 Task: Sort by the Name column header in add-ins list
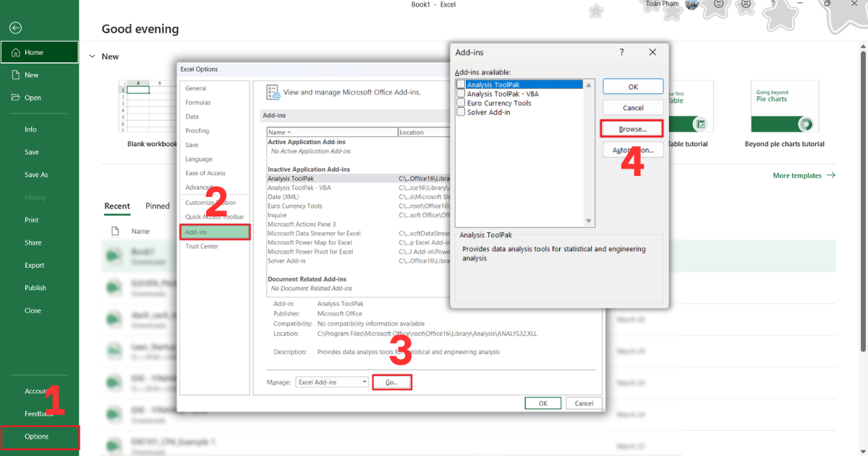point(332,132)
